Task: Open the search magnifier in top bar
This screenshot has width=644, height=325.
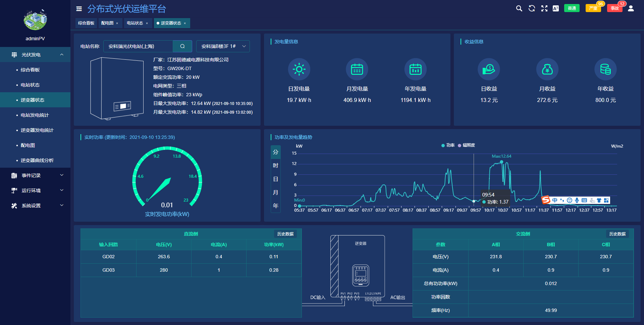Action: (x=519, y=8)
